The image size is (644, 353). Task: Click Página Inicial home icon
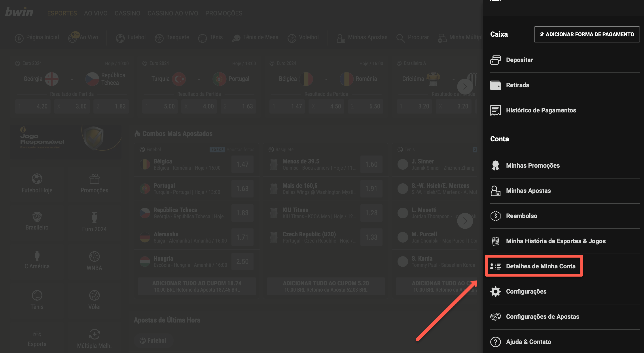19,38
